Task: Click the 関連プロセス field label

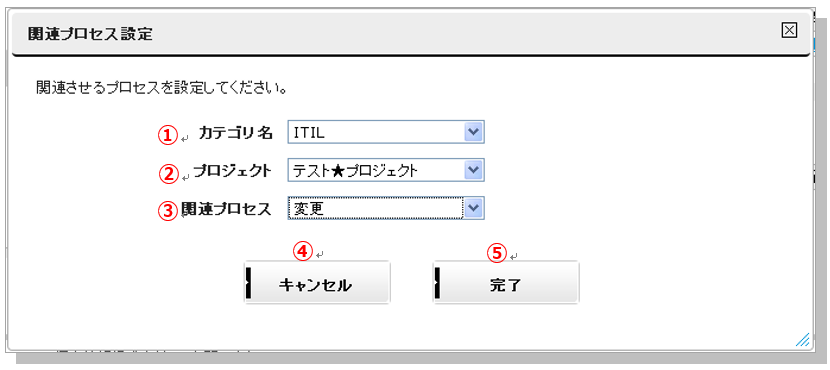Action: pyautogui.click(x=226, y=209)
